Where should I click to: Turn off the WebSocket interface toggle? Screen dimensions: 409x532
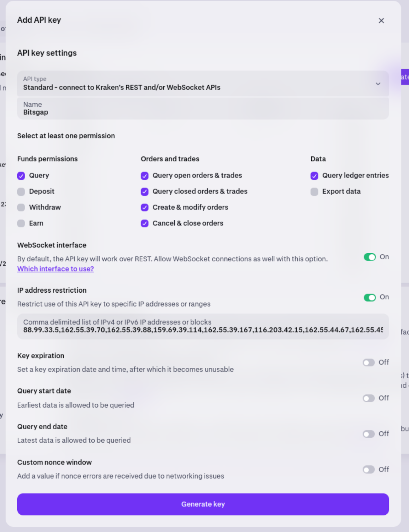tap(369, 257)
